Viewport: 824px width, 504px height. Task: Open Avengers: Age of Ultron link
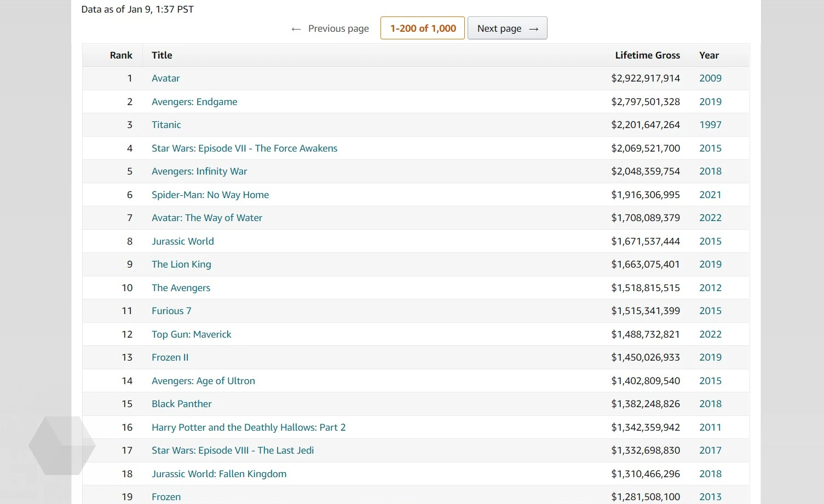pos(203,381)
